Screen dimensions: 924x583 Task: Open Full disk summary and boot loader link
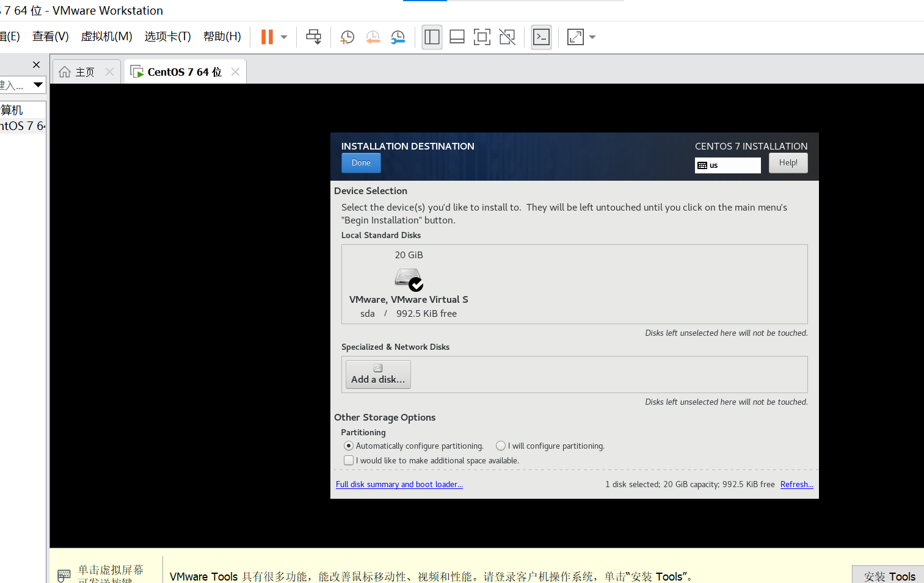coord(399,485)
